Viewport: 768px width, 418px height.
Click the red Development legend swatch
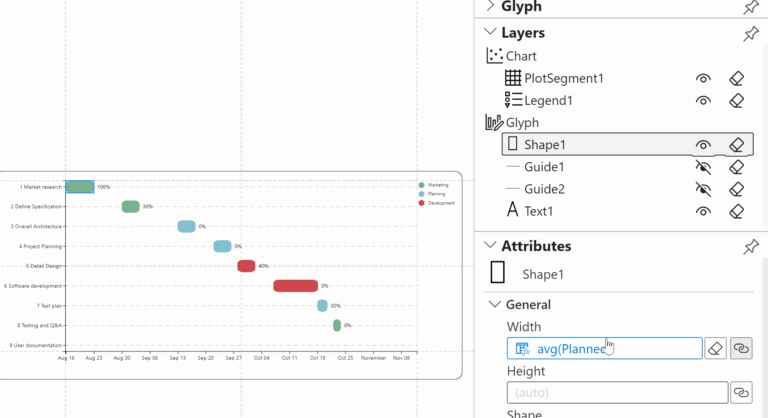click(x=423, y=203)
